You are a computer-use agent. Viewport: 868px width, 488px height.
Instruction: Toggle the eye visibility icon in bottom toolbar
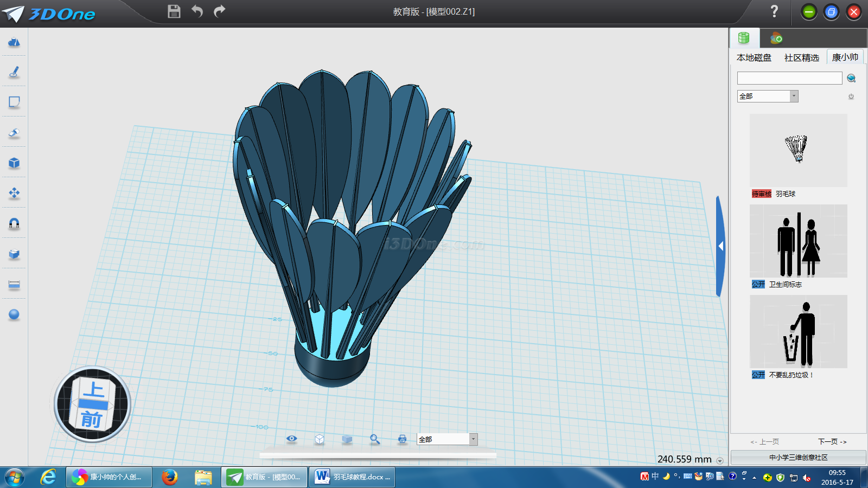tap(292, 439)
